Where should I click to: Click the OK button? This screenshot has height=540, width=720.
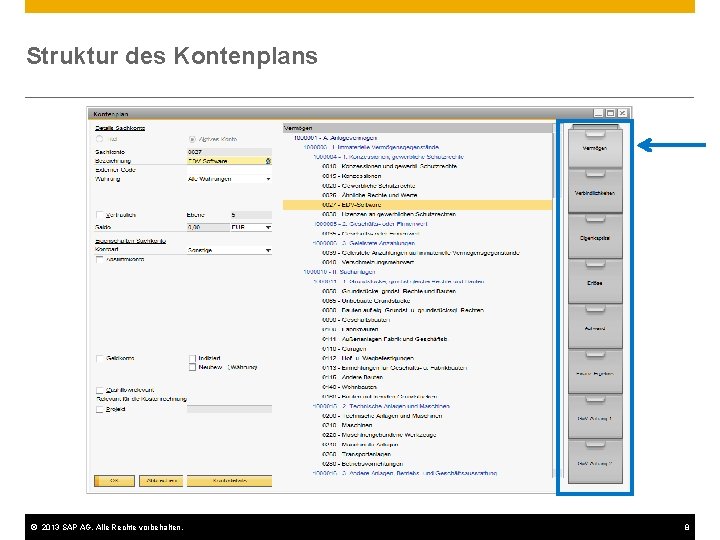pyautogui.click(x=114, y=480)
